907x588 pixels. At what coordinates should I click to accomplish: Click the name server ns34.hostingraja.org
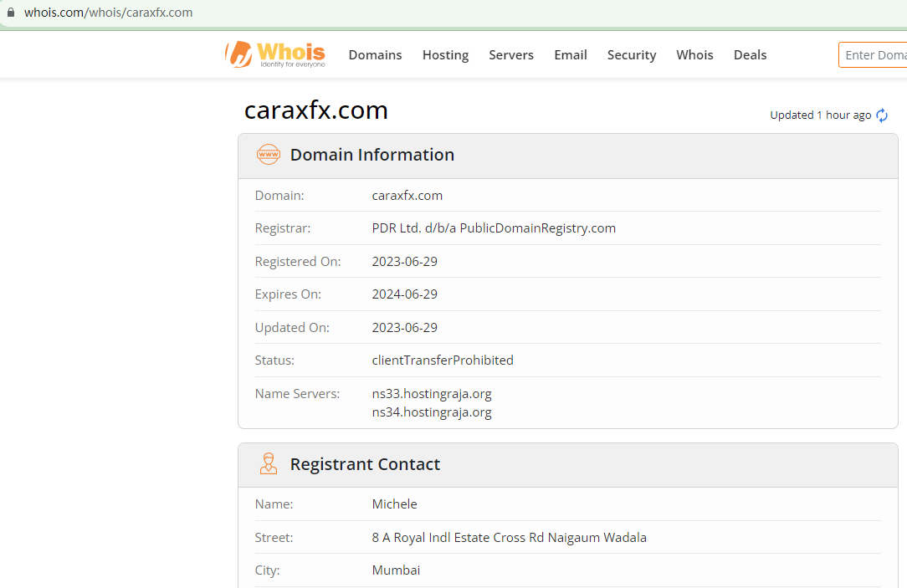tap(432, 412)
